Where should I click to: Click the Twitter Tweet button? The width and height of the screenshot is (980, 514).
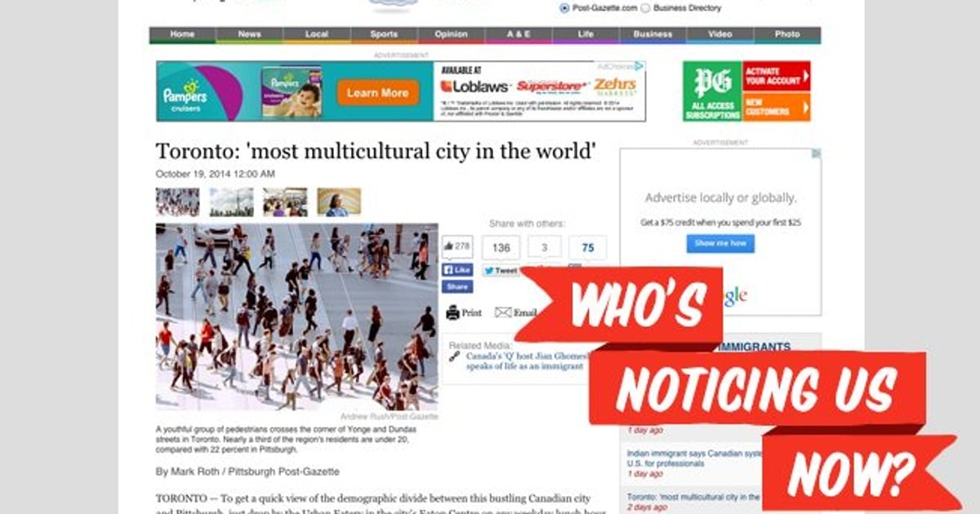tap(501, 271)
